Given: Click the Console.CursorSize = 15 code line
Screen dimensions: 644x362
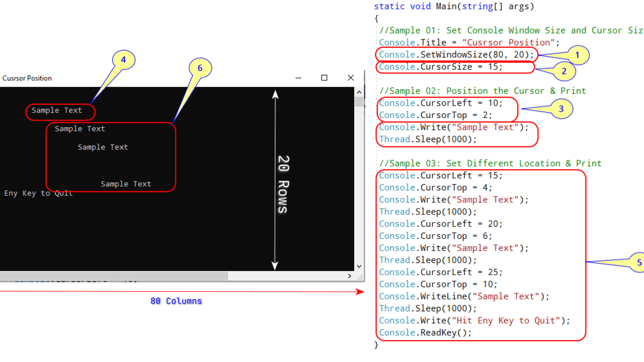Looking at the screenshot, I should (441, 67).
